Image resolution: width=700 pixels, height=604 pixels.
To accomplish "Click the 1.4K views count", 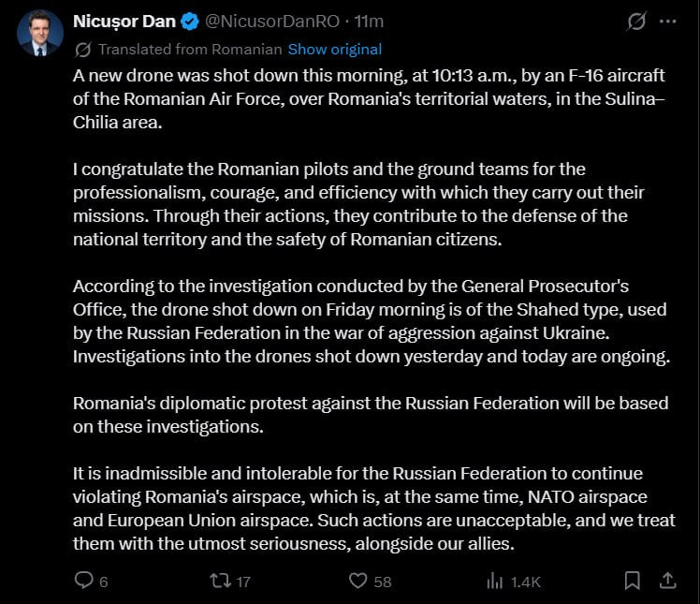I will pyautogui.click(x=525, y=582).
